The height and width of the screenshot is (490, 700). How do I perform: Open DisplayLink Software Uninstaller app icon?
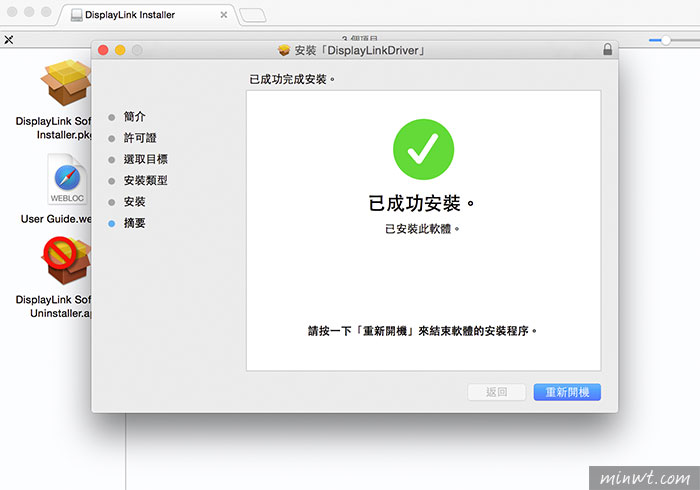point(66,261)
